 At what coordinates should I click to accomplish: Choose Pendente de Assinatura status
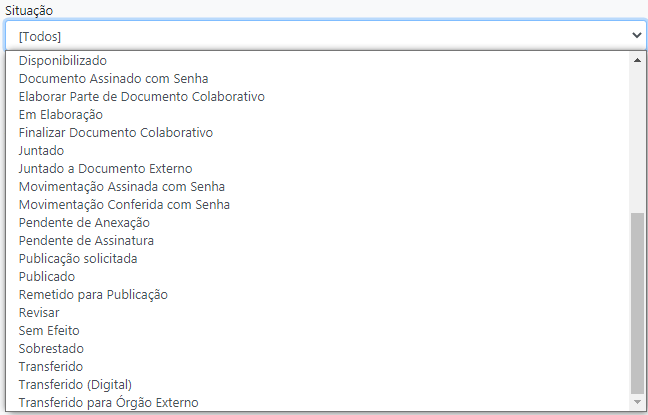click(86, 241)
